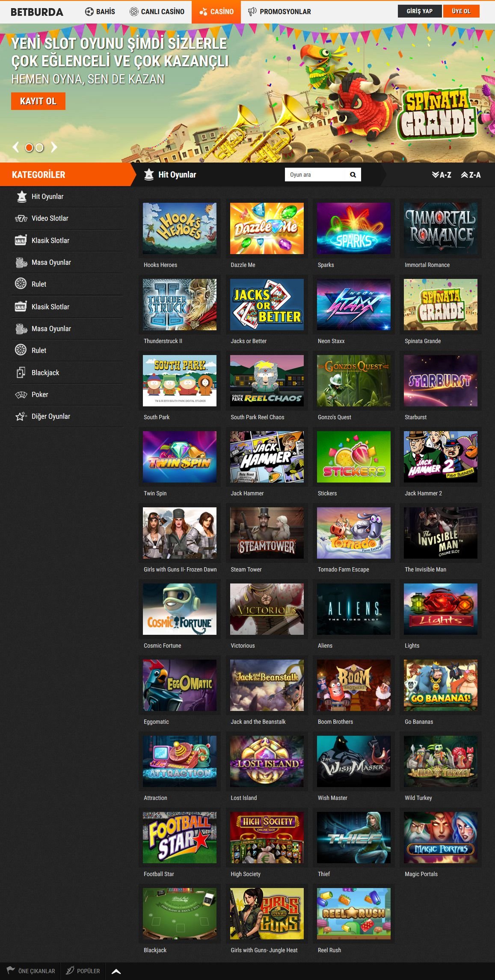
Task: Click the first Masa Oyunlar chips icon
Action: point(21,262)
